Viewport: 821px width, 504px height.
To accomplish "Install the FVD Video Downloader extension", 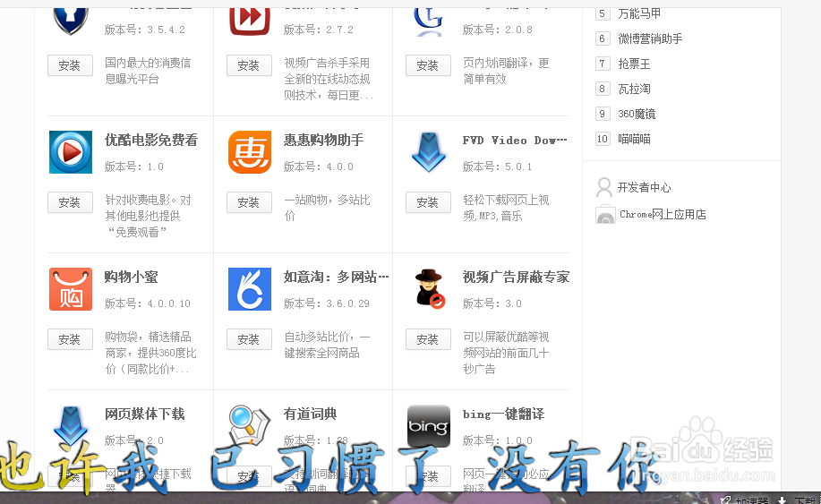I will pos(428,202).
